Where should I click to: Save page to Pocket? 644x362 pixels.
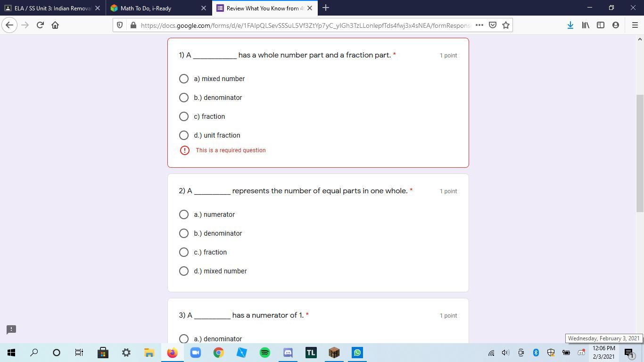click(492, 25)
